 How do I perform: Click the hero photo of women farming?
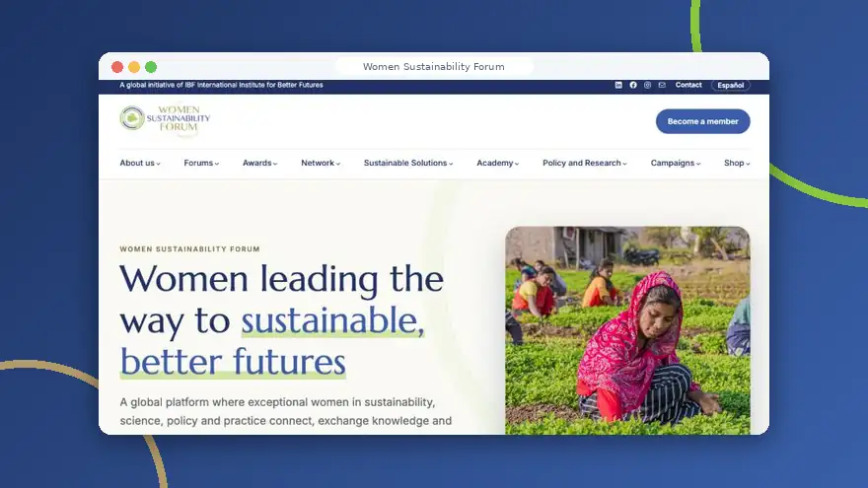[627, 330]
